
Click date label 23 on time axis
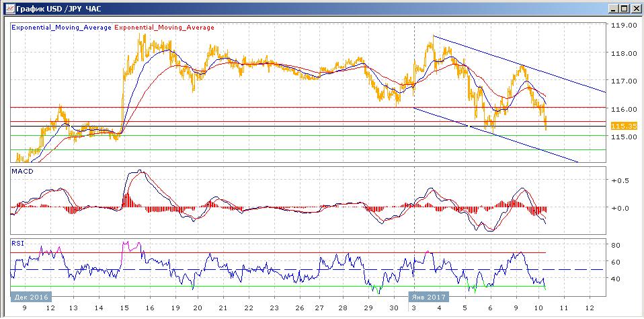point(273,308)
